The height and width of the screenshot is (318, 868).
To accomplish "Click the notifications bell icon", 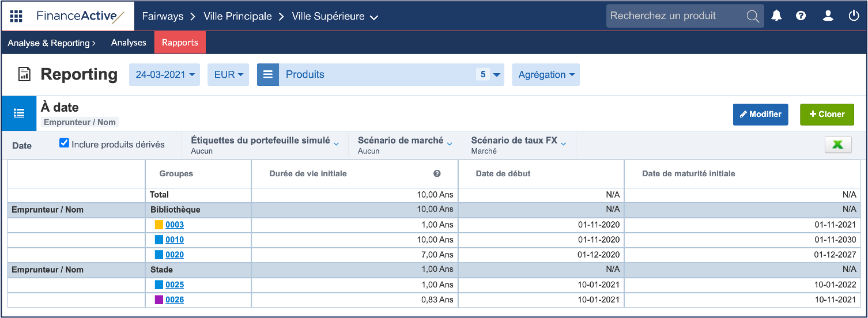I will 776,16.
